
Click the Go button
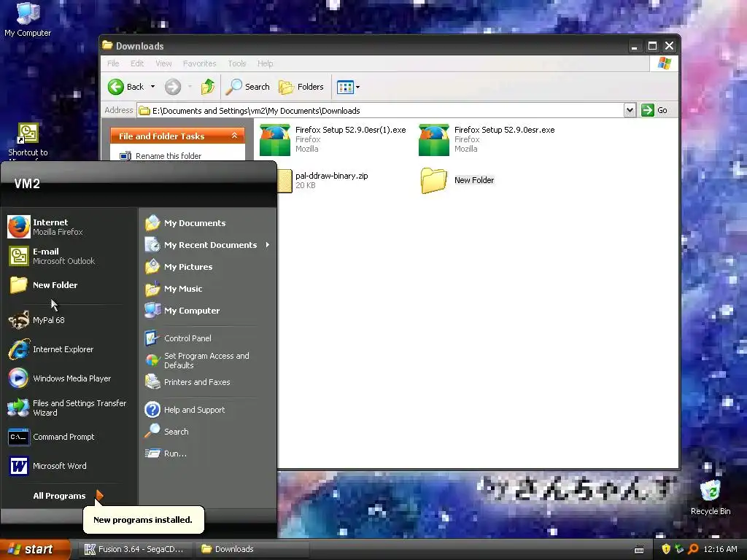tap(654, 111)
